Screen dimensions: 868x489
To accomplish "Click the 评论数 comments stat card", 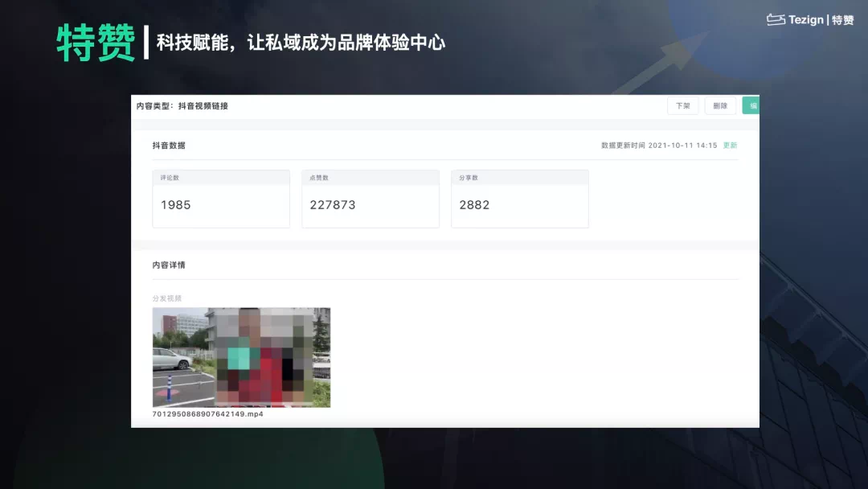I will (x=220, y=199).
